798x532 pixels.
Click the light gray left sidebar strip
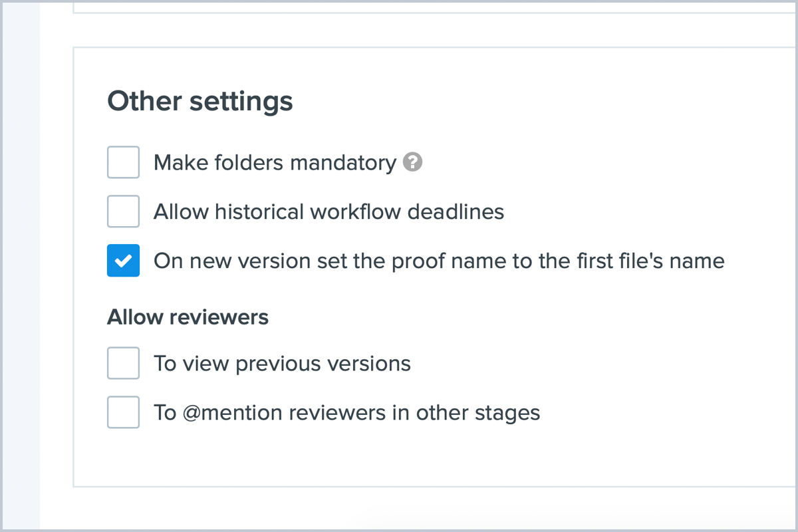20,266
